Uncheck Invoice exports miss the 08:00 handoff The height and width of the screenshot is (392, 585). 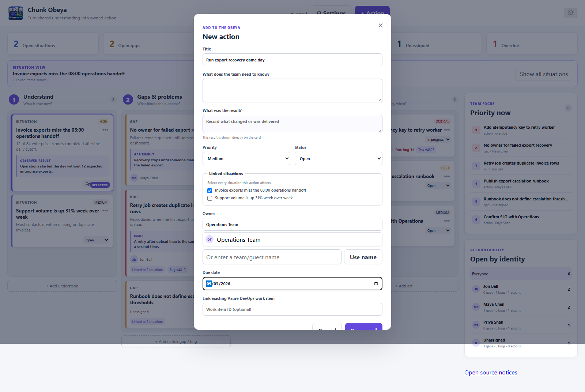pyautogui.click(x=210, y=191)
